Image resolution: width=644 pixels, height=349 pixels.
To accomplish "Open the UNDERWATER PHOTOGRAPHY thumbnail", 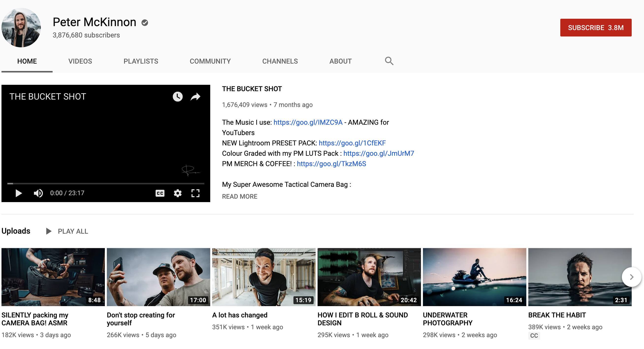I will [x=474, y=277].
